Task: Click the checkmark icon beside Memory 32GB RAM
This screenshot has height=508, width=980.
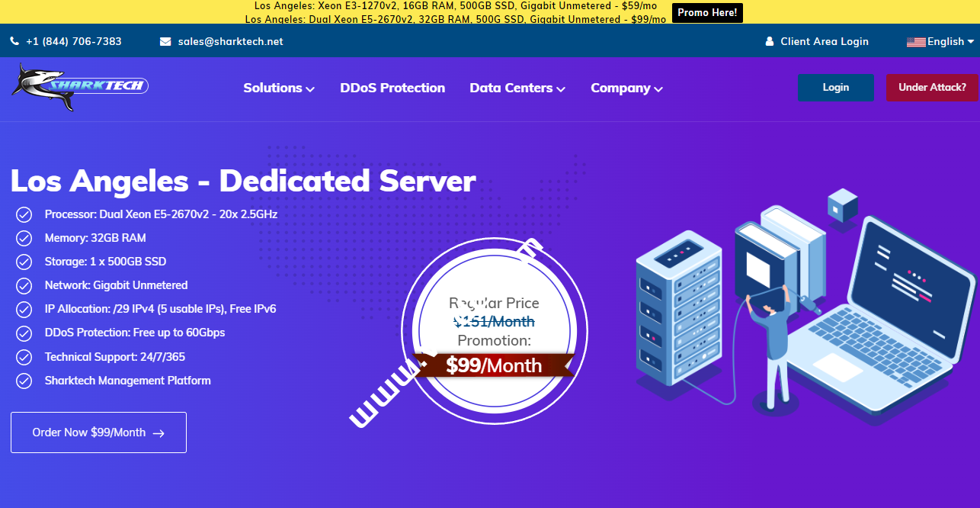Action: click(x=24, y=238)
